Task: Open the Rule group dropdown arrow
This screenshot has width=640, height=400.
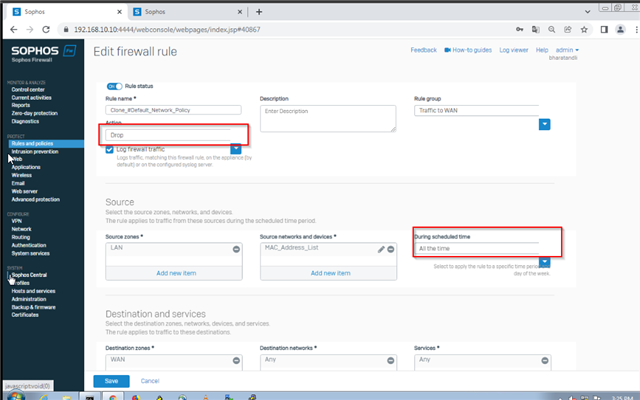Action: click(544, 124)
